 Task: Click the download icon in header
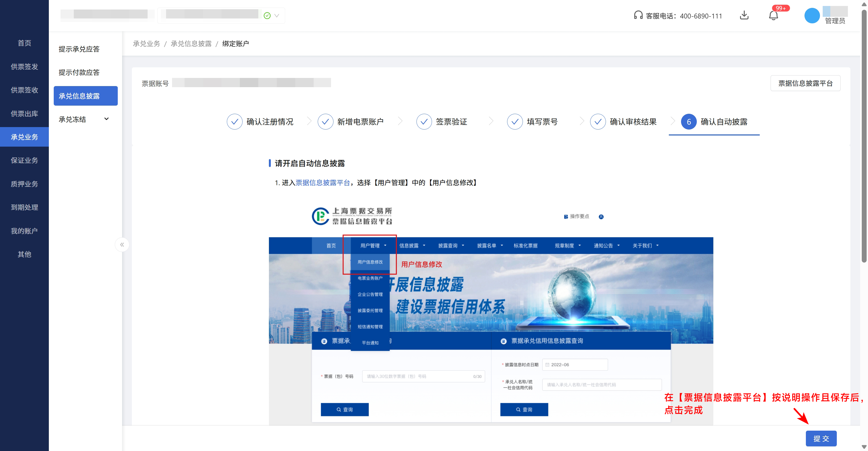coord(744,15)
